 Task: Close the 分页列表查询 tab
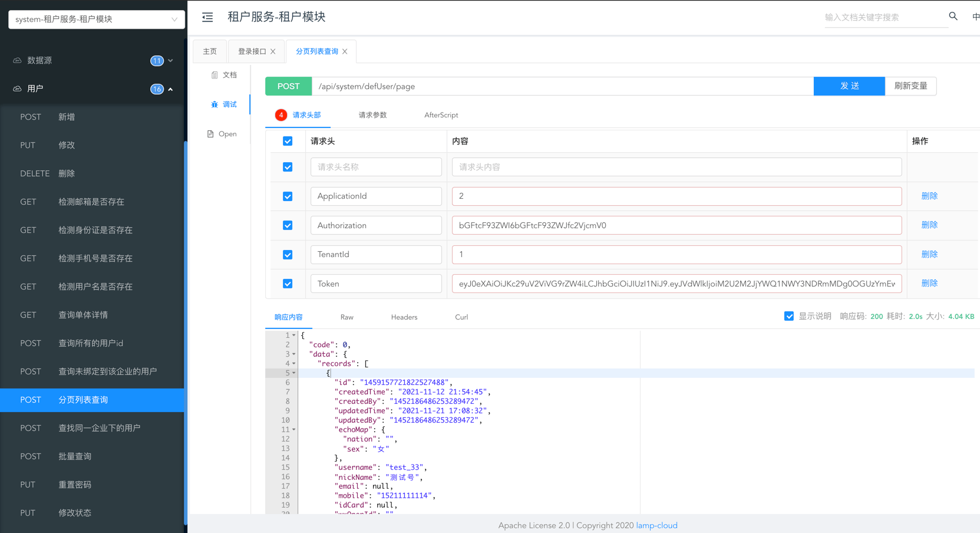click(345, 52)
